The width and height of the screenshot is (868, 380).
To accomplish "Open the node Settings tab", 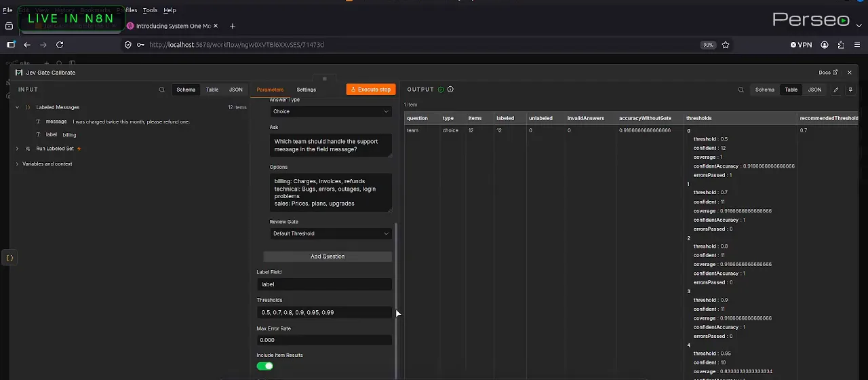I will pyautogui.click(x=306, y=90).
